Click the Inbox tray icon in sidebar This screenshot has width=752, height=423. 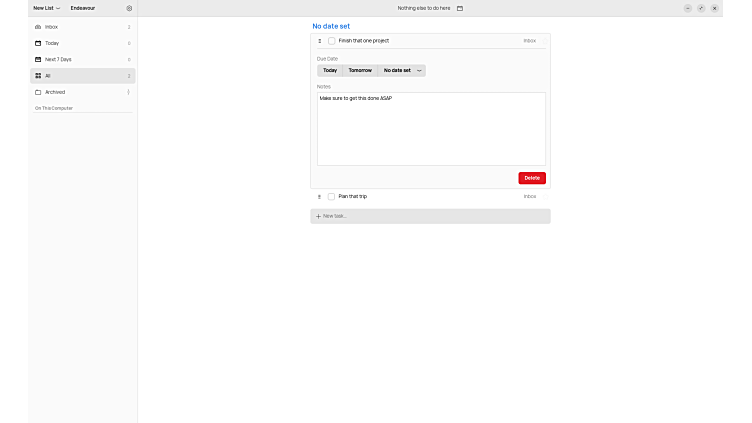pyautogui.click(x=38, y=27)
